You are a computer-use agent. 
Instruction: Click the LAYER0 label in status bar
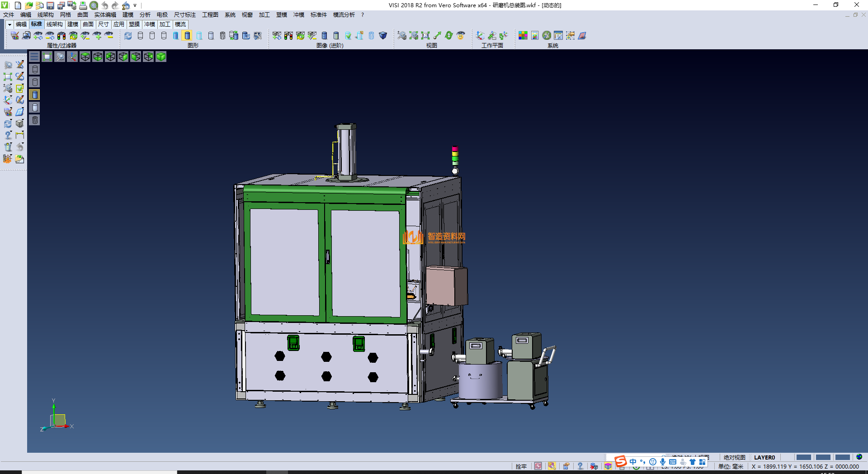pyautogui.click(x=764, y=457)
